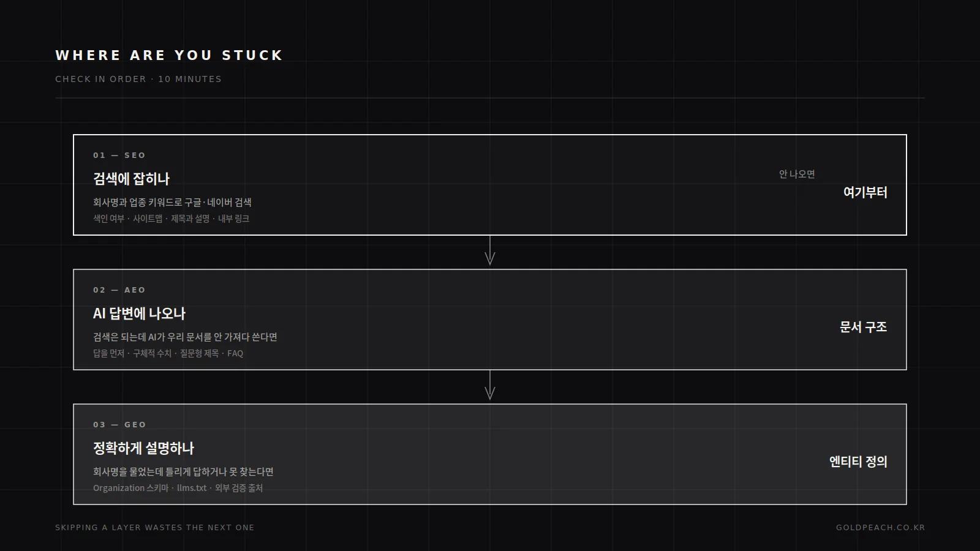Click the 검색에 잡히나 title
The image size is (980, 551).
pos(131,179)
